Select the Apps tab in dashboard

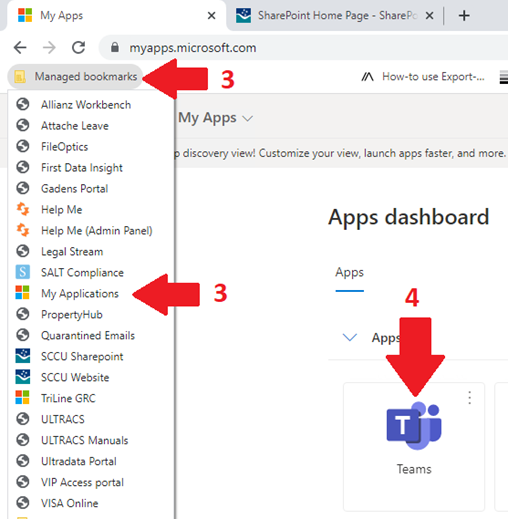click(x=349, y=273)
